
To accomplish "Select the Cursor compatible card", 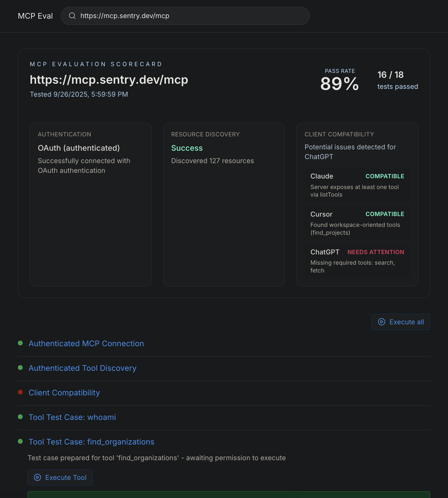I will coord(357,223).
